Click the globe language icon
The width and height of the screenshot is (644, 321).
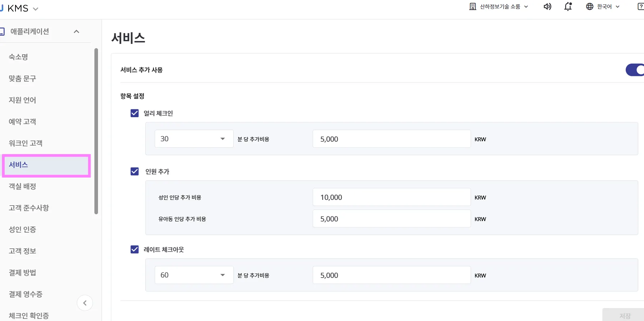click(x=589, y=7)
